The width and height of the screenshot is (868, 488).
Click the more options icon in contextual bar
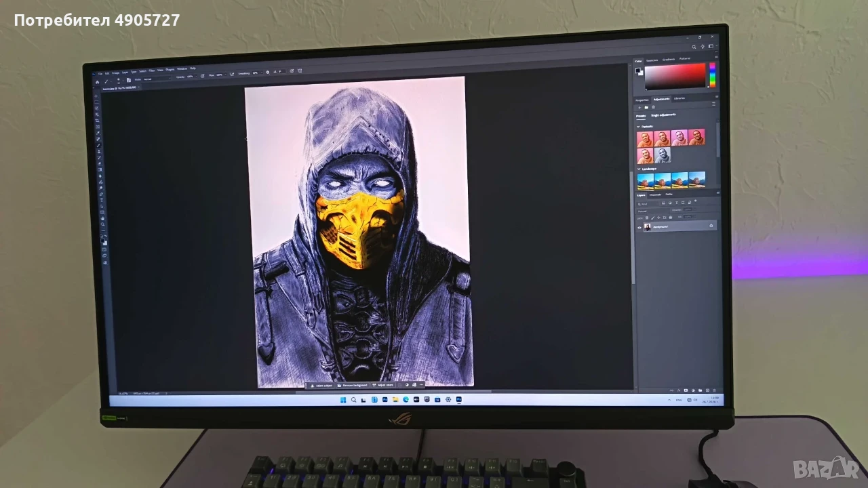click(421, 385)
